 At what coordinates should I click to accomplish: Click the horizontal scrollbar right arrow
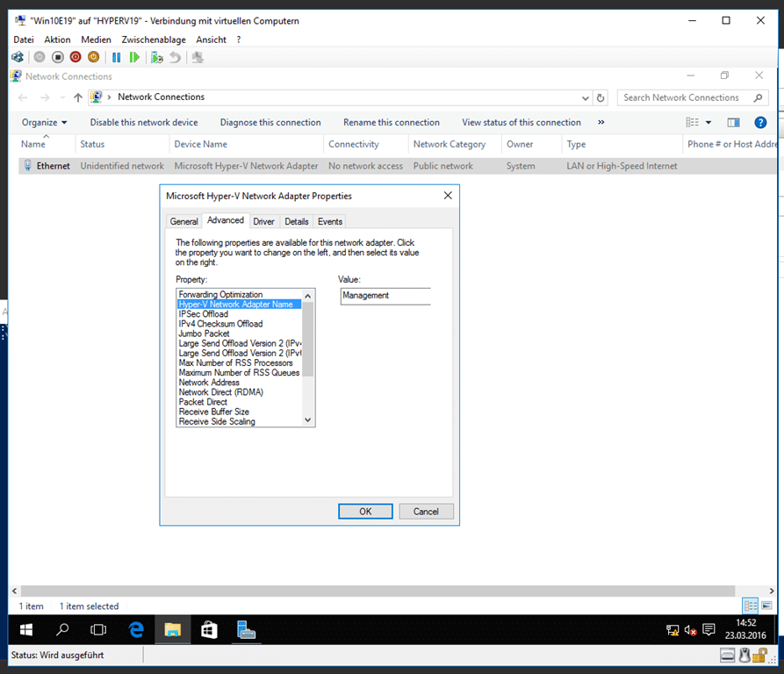click(x=772, y=591)
